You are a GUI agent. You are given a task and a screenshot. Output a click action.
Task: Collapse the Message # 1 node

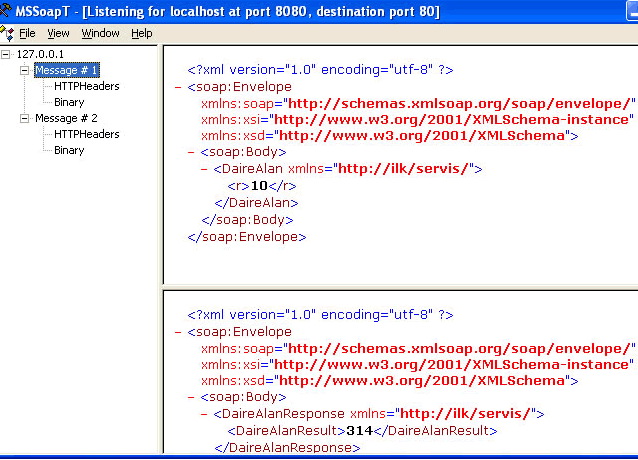[25, 70]
